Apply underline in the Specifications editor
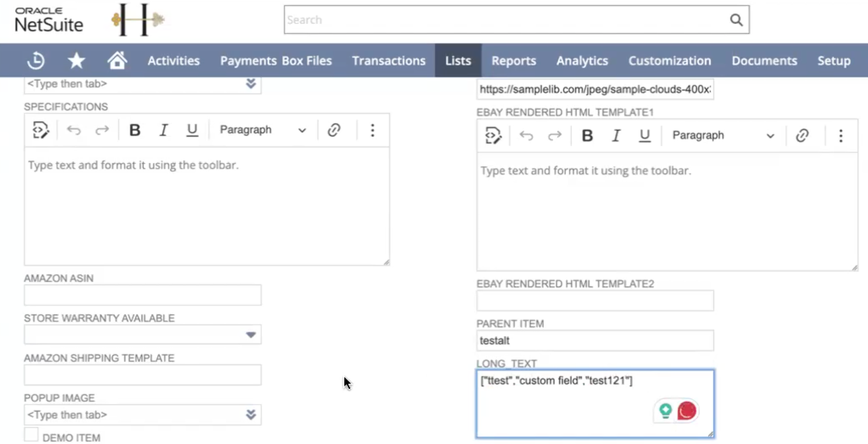 click(192, 130)
